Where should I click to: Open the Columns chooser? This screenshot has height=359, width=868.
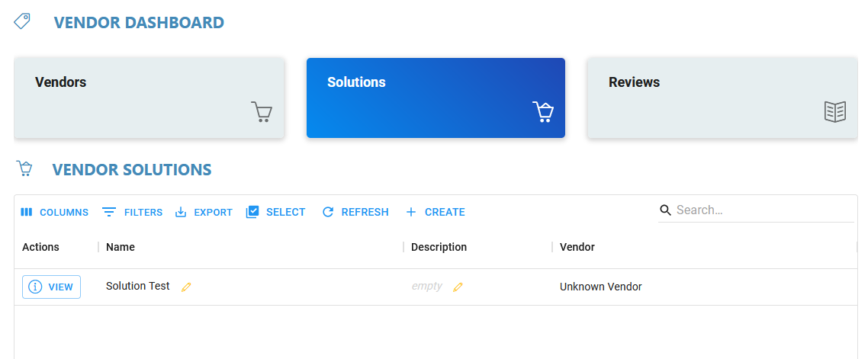tap(55, 213)
